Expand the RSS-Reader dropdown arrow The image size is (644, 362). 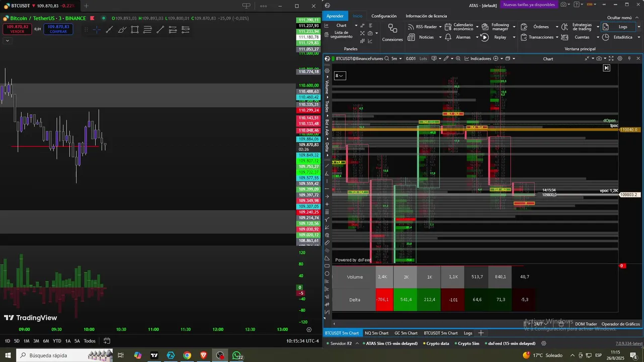point(440,27)
